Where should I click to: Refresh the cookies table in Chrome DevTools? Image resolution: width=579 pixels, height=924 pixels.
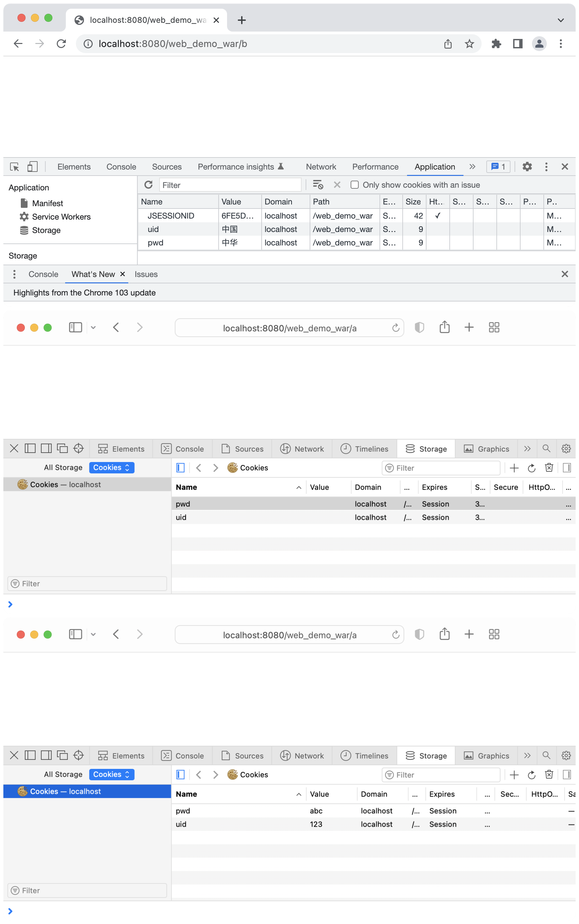(x=148, y=185)
